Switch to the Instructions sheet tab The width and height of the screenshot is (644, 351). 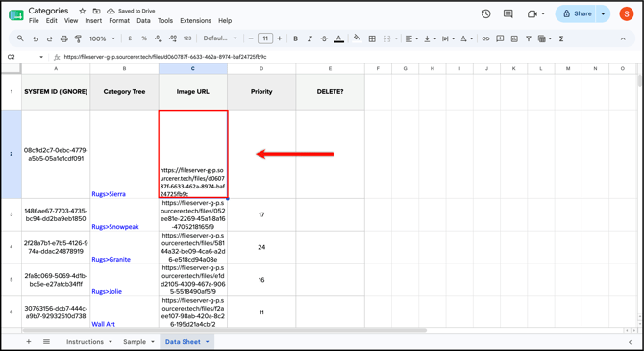(x=85, y=342)
